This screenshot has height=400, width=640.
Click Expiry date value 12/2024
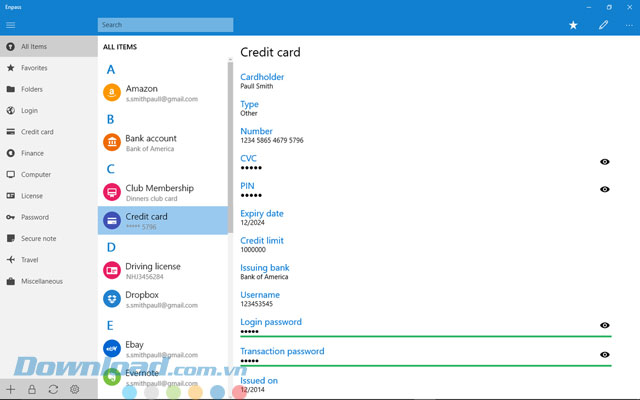(252, 222)
